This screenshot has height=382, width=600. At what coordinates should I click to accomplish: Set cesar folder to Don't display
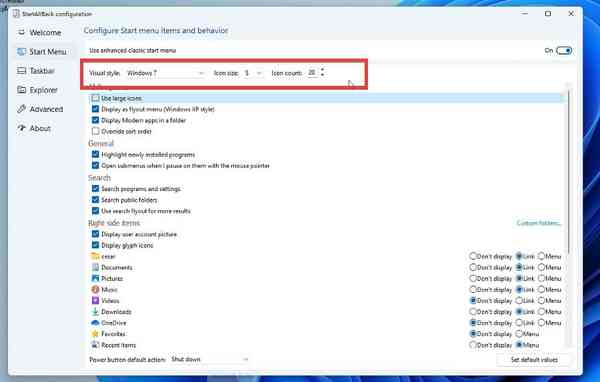(473, 256)
